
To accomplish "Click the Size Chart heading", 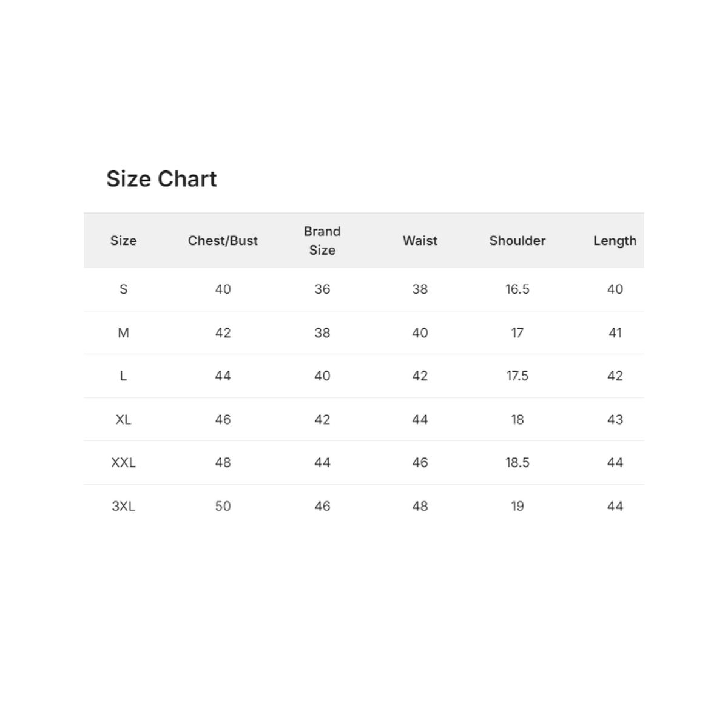I will coord(161,179).
